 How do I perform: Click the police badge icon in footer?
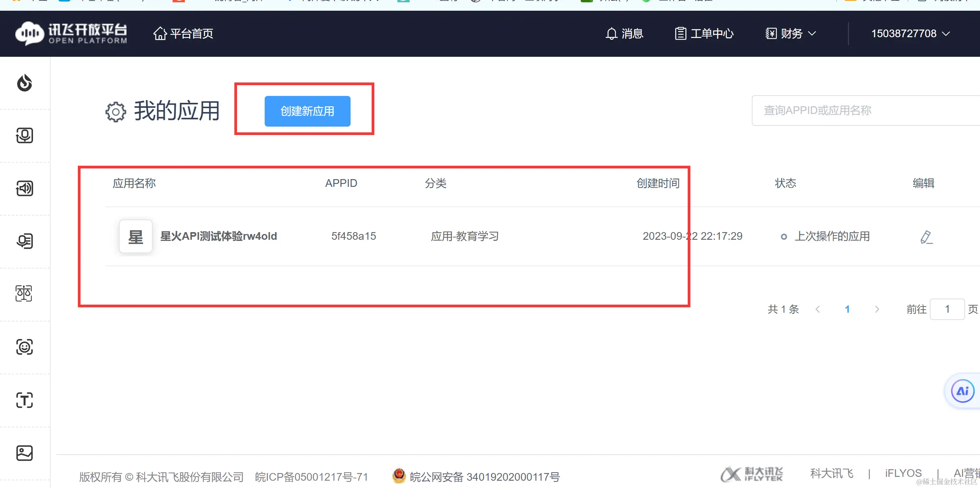pos(399,476)
